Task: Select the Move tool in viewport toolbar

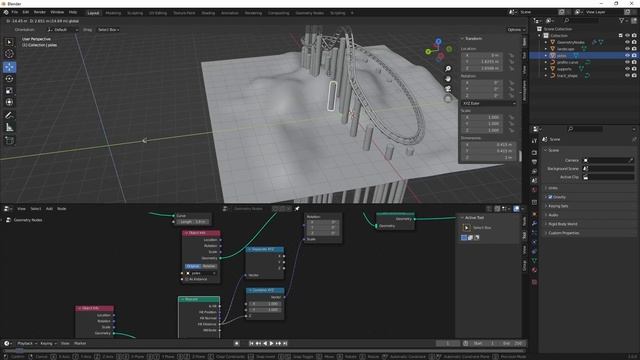Action: click(x=9, y=67)
